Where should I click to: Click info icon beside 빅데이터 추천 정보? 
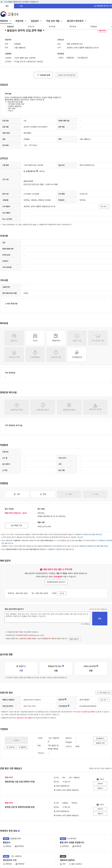19,831
